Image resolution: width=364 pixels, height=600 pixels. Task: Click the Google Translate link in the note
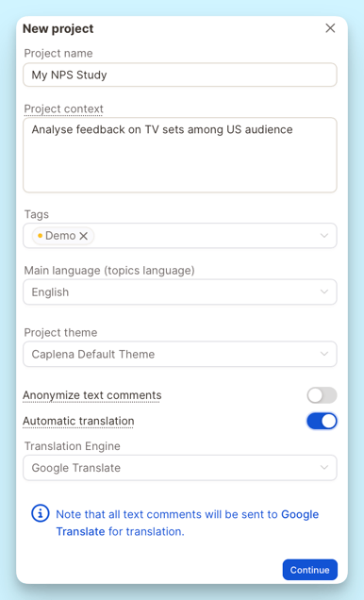[188, 523]
